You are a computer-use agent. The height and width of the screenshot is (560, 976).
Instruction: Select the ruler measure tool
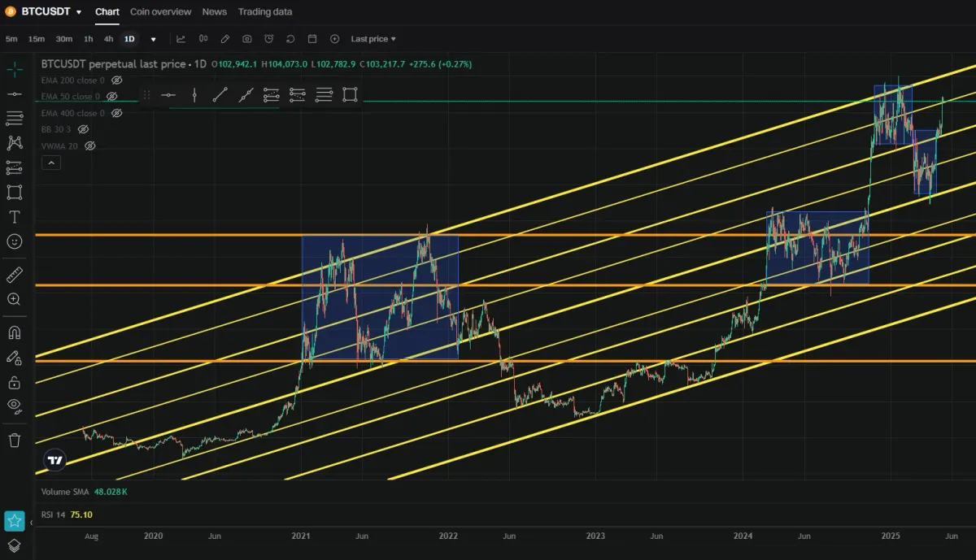[15, 275]
